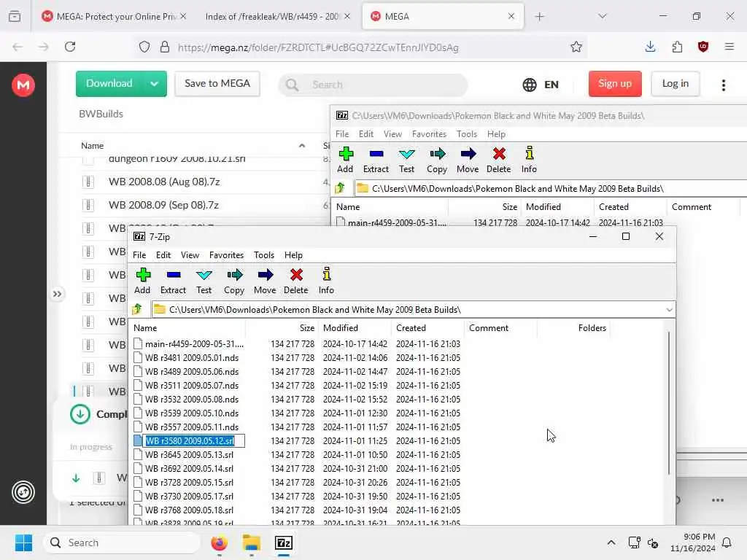Click up-folder icon in background 7-Zip window
The image size is (747, 560).
click(x=340, y=189)
